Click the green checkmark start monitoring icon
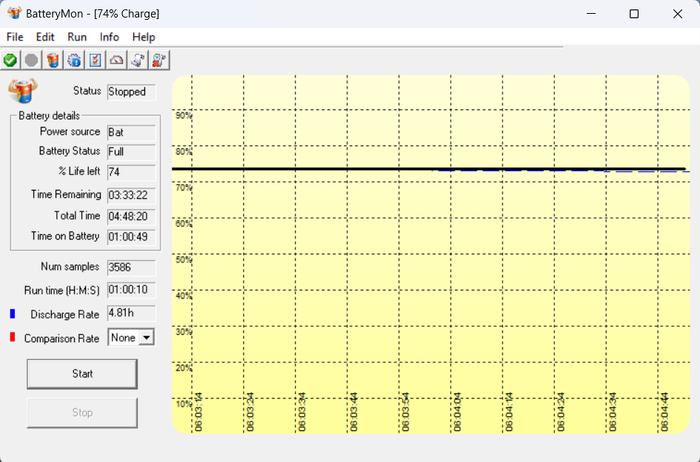This screenshot has height=462, width=700. click(10, 60)
